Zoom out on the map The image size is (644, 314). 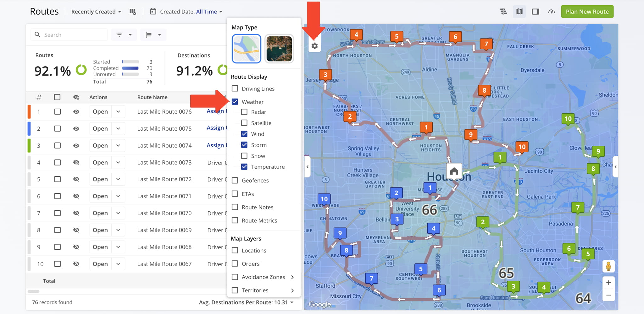(608, 295)
